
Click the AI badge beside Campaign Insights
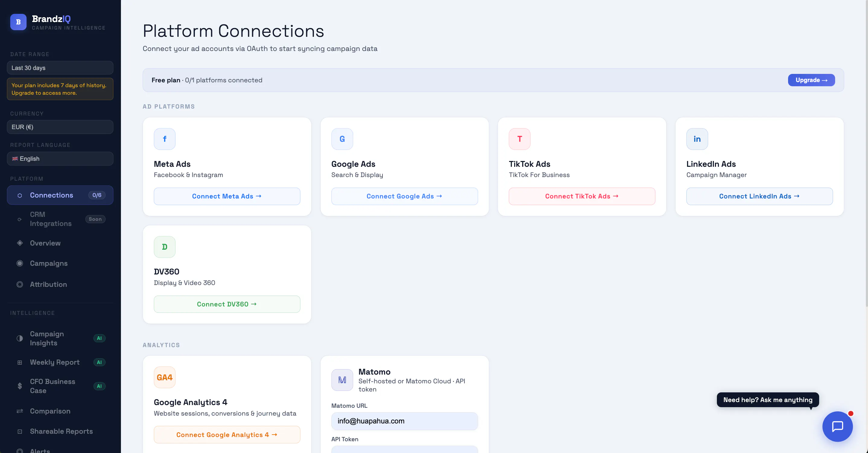click(x=99, y=338)
